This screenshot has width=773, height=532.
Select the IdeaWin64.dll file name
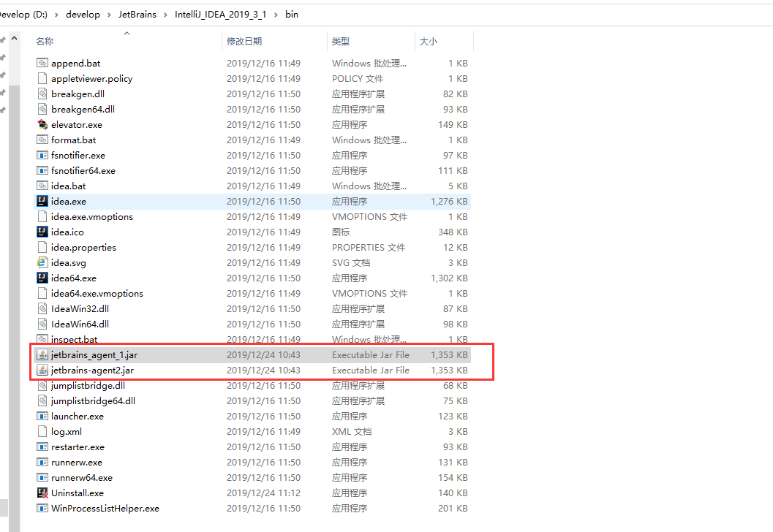(80, 324)
